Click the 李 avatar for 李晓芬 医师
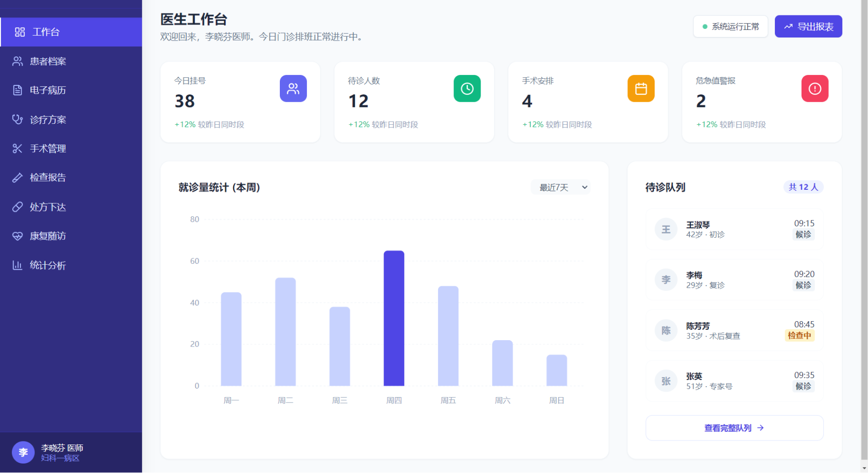Image resolution: width=868 pixels, height=473 pixels. point(23,452)
